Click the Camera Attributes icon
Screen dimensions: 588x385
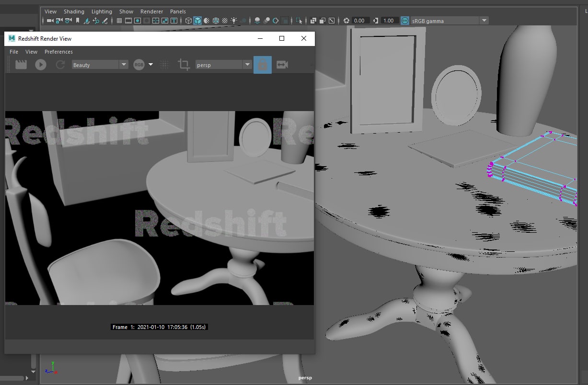pyautogui.click(x=68, y=21)
